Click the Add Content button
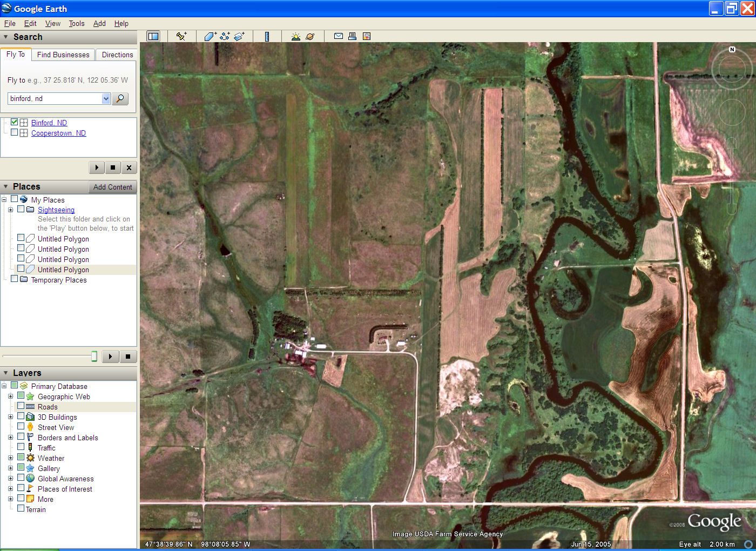 (x=112, y=187)
